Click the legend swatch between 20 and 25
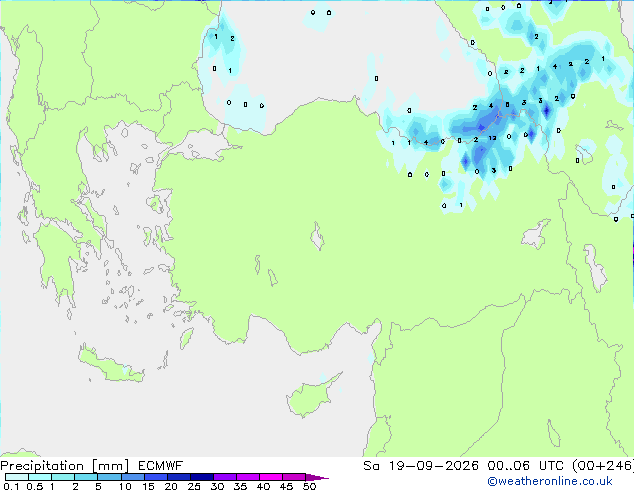This screenshot has height=490, width=634. pos(179,477)
